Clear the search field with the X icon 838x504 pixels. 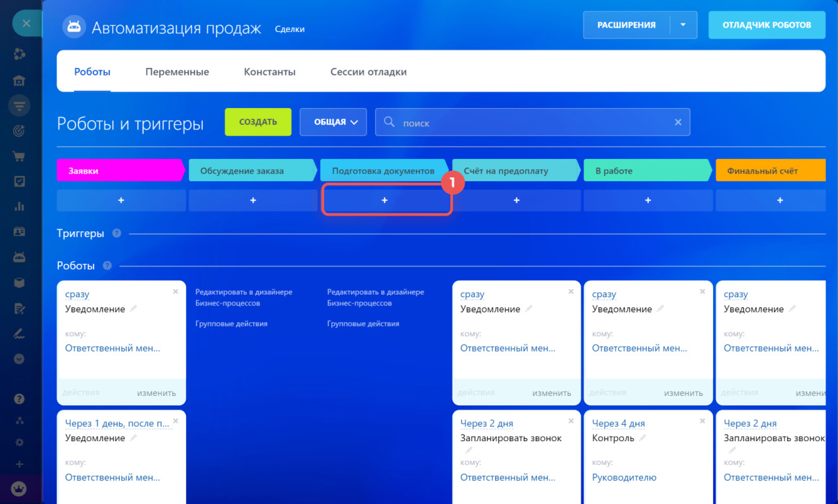click(678, 122)
